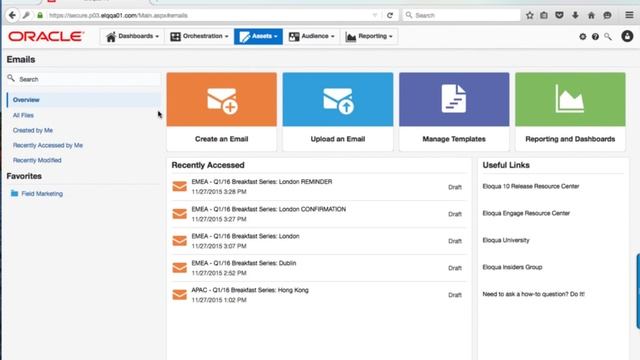Open the user profile avatar icon
This screenshot has height=360, width=640.
[627, 36]
